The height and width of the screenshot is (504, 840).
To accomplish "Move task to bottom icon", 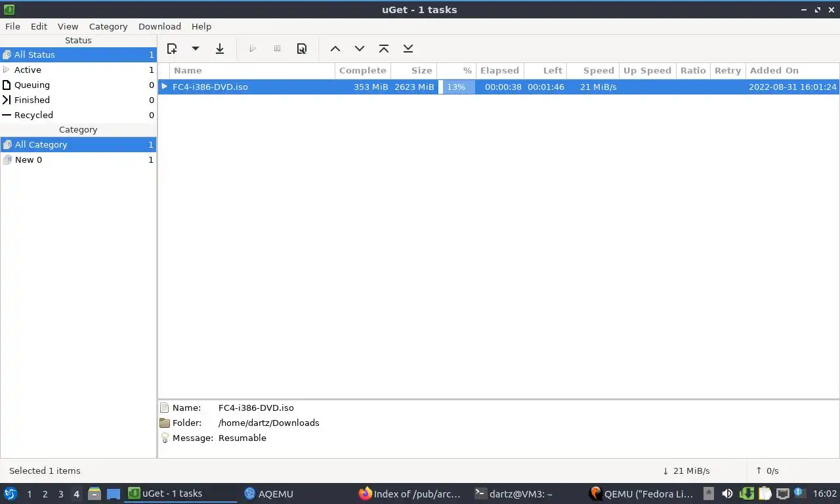I will (408, 49).
